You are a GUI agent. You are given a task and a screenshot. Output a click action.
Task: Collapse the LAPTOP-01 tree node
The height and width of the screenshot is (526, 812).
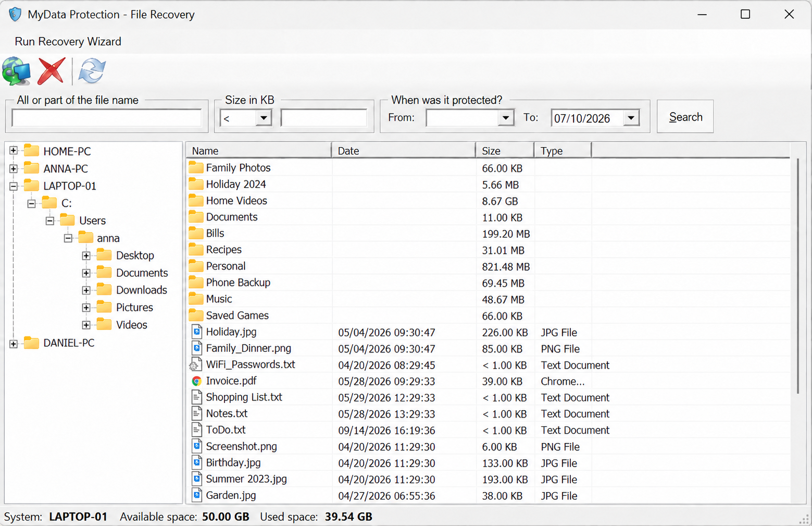pyautogui.click(x=14, y=186)
